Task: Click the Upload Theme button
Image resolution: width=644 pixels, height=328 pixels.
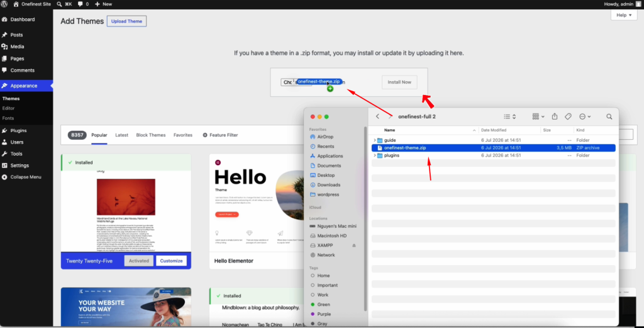Action: (x=126, y=21)
